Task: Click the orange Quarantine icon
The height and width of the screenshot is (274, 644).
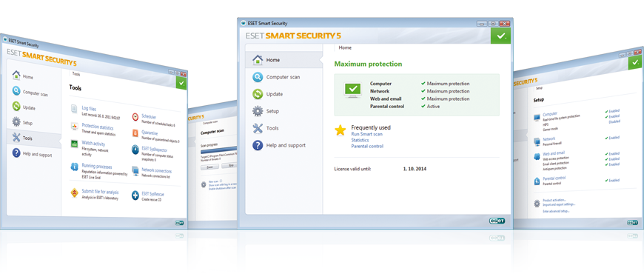Action: (135, 133)
